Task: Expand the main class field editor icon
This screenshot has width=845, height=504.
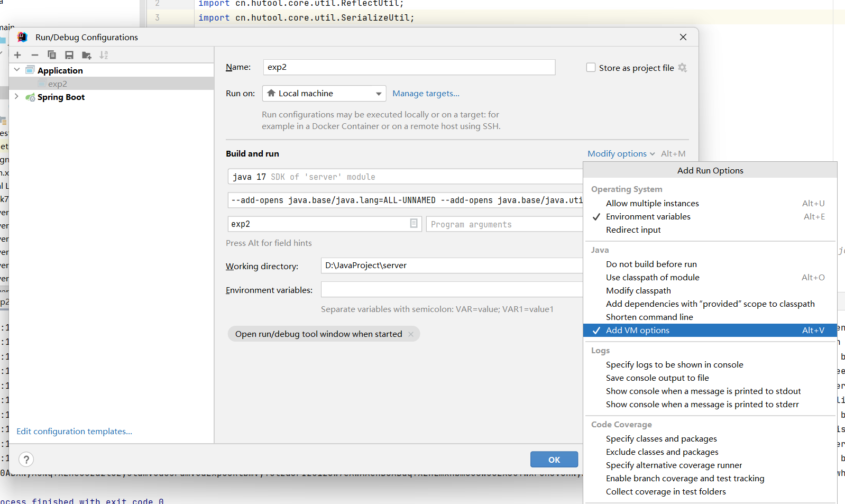Action: point(414,224)
